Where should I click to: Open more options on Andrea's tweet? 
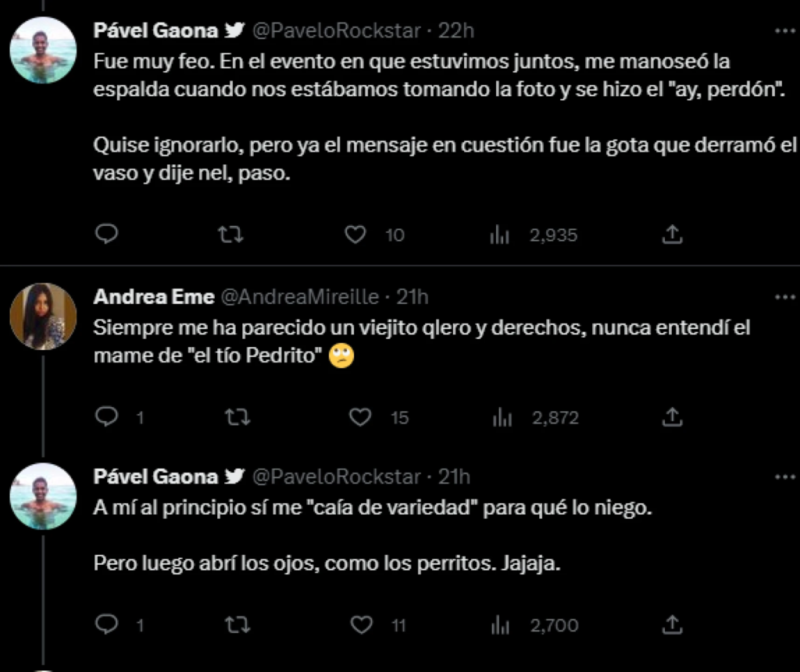click(x=783, y=298)
